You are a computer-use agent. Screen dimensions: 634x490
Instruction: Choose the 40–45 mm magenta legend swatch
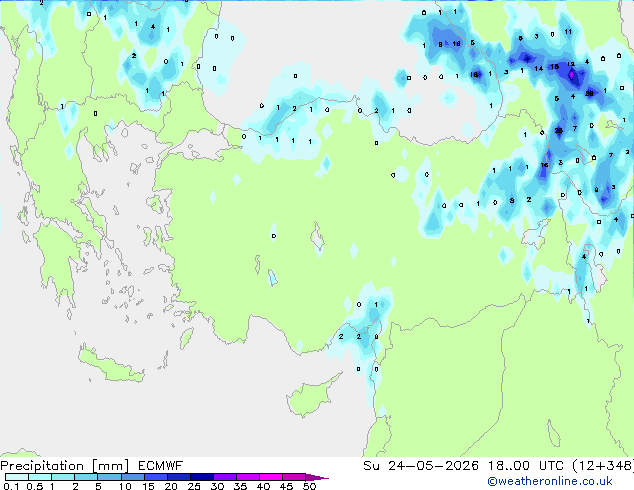coord(271,477)
